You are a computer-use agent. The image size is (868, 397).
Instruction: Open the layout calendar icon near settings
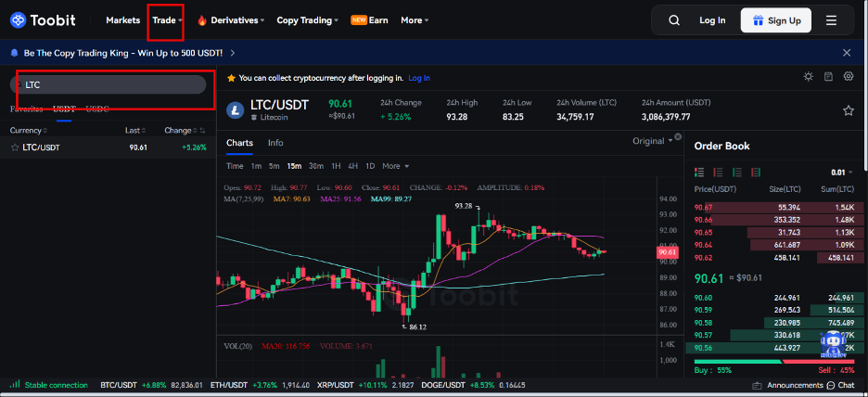pos(828,76)
